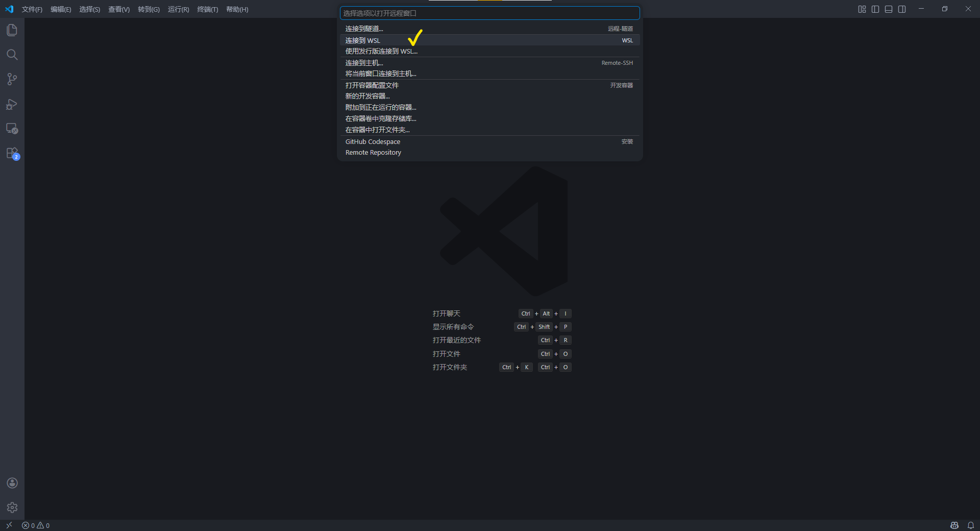
Task: Open the Customize Layout button
Action: 862,9
